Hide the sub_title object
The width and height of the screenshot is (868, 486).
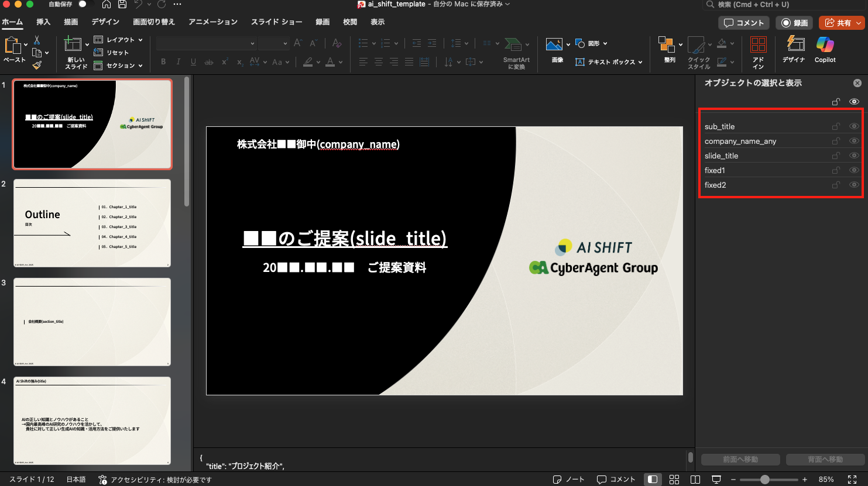pyautogui.click(x=854, y=126)
